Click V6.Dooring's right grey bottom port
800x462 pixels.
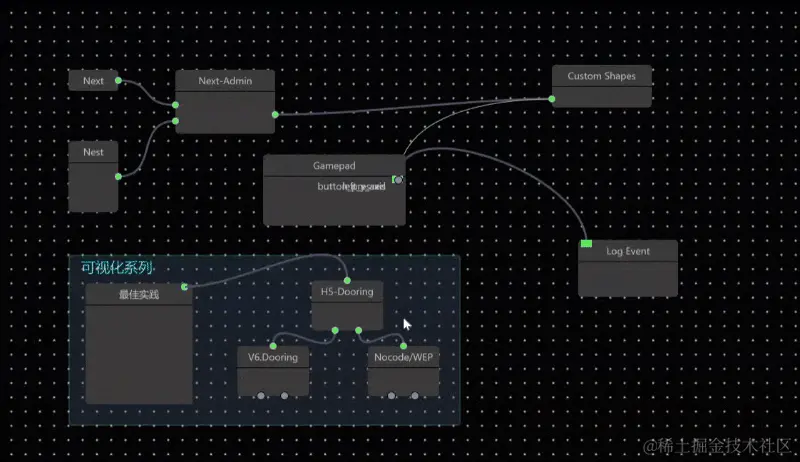coord(285,396)
